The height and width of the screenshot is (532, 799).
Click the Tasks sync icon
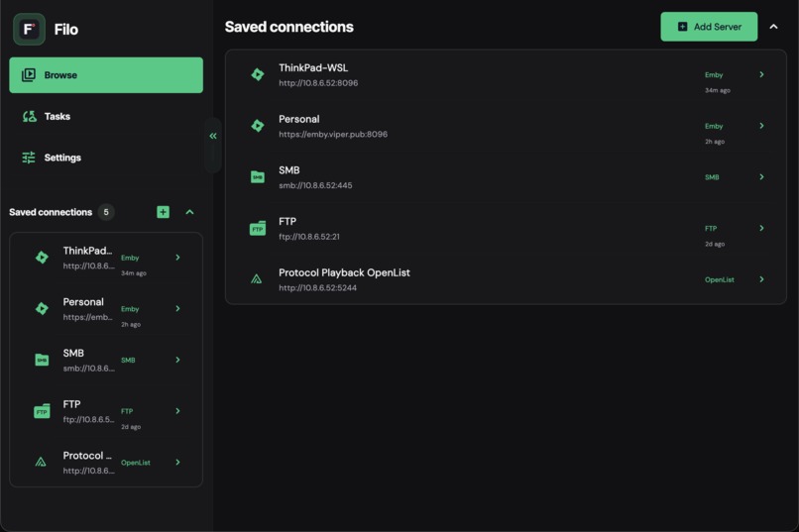click(29, 116)
